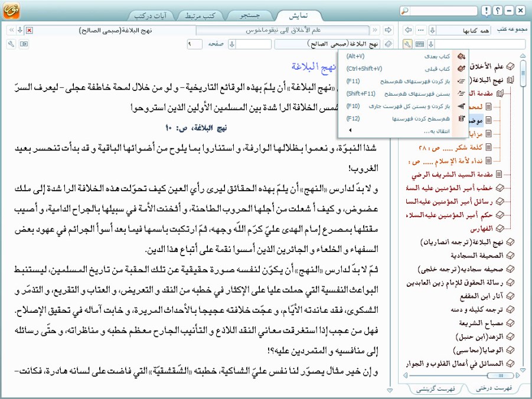
Task: Click book icon of علم الأخلاق in tree
Action: (x=510, y=66)
